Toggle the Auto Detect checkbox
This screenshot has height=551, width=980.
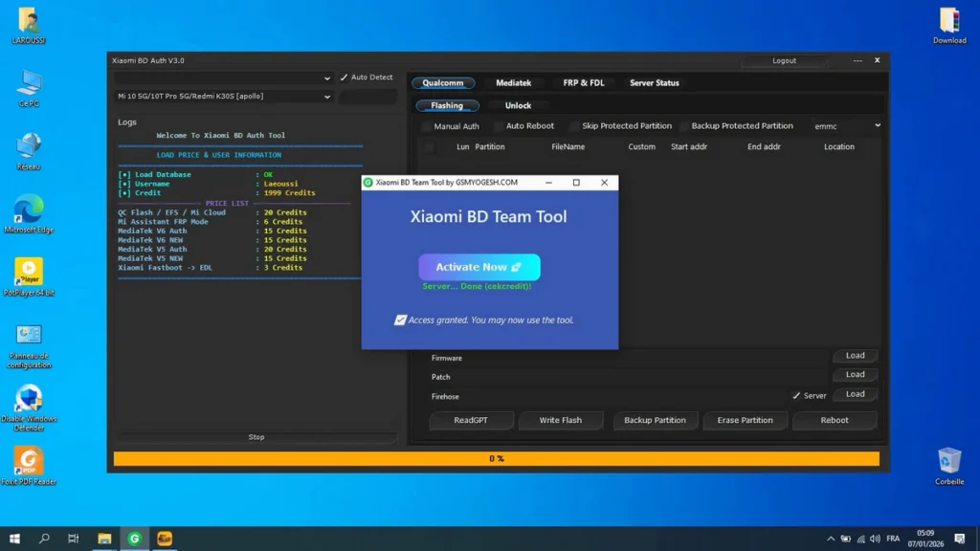click(345, 77)
